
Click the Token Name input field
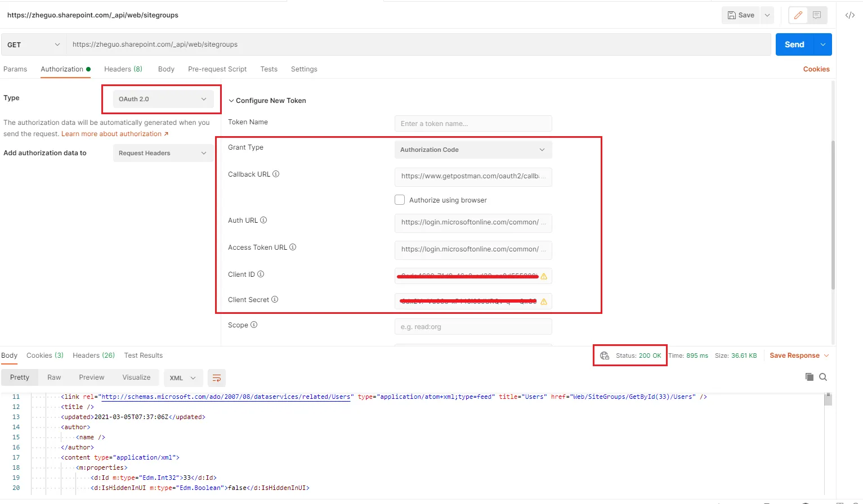tap(473, 124)
